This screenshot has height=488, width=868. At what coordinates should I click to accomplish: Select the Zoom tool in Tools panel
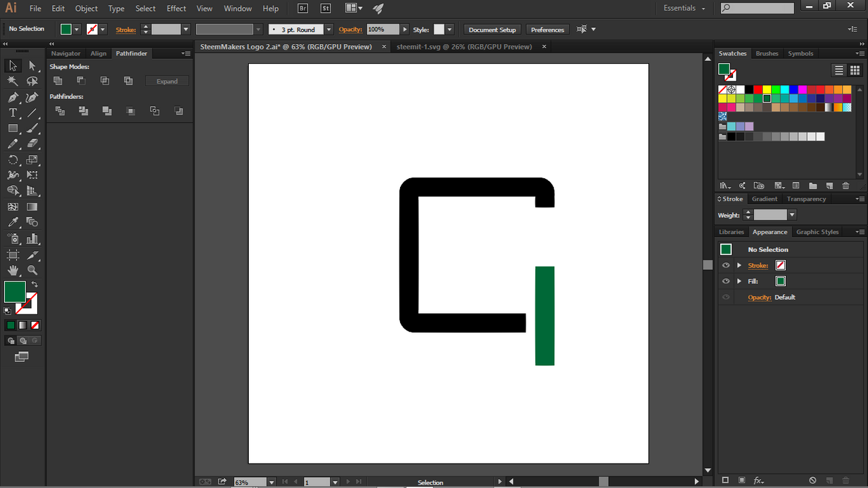(x=32, y=270)
